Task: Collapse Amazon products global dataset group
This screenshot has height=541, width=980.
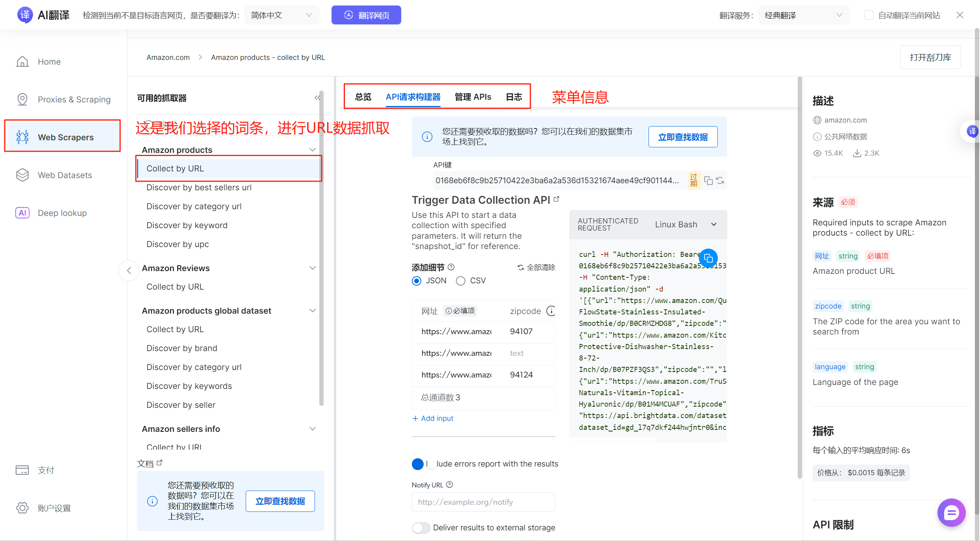Action: (313, 310)
